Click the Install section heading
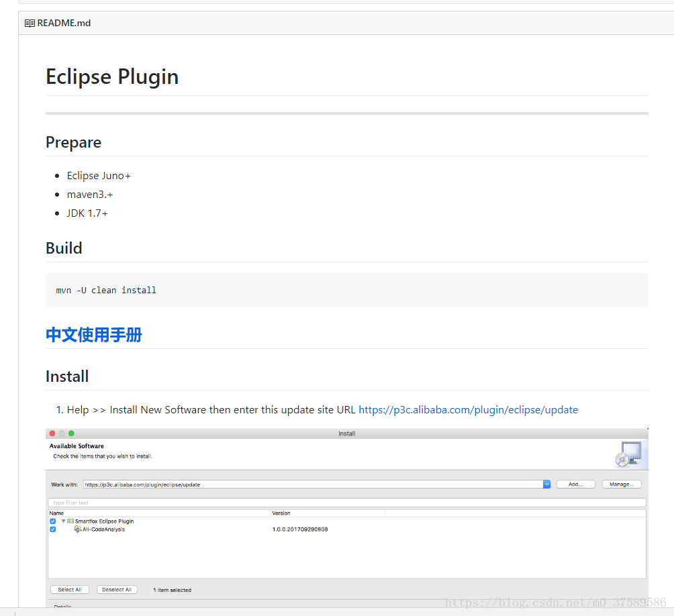Image resolution: width=674 pixels, height=616 pixels. click(68, 376)
